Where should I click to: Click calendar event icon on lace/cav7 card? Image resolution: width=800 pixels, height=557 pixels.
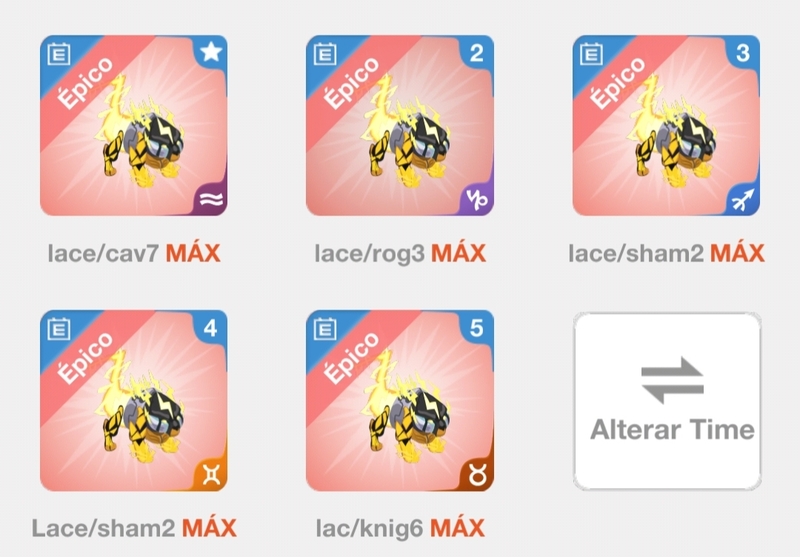(59, 54)
